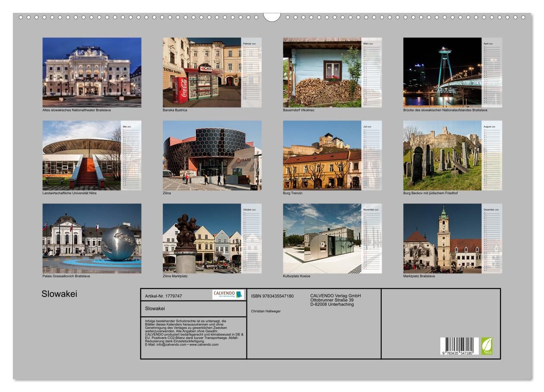Screen dimensions: 544x392
Task: Select the Zilina Marktplatz photo
Action: click(x=202, y=238)
